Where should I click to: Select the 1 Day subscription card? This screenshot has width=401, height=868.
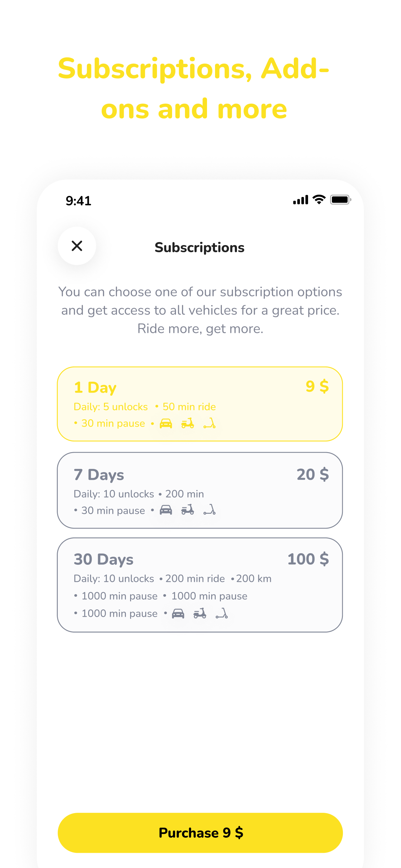click(200, 404)
